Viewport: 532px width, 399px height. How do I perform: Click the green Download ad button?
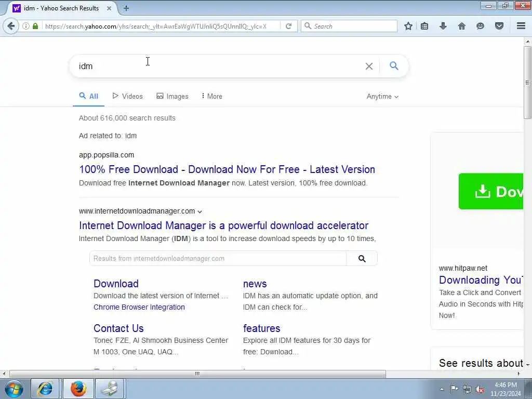coord(490,191)
